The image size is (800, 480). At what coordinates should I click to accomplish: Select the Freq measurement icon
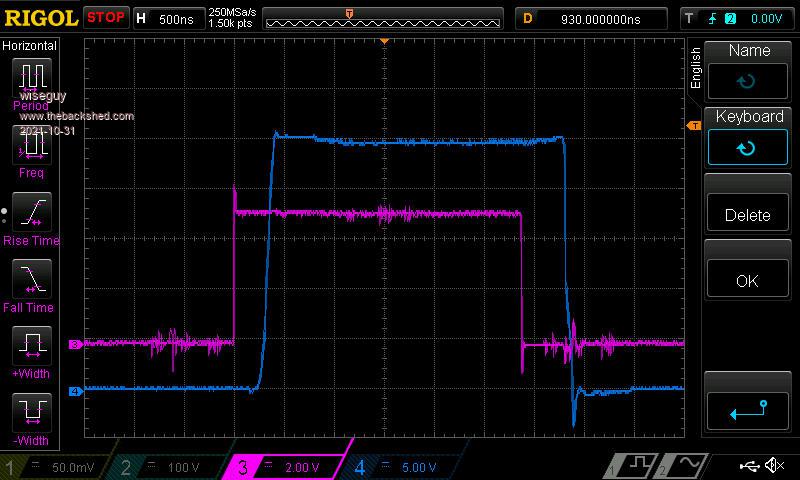31,146
